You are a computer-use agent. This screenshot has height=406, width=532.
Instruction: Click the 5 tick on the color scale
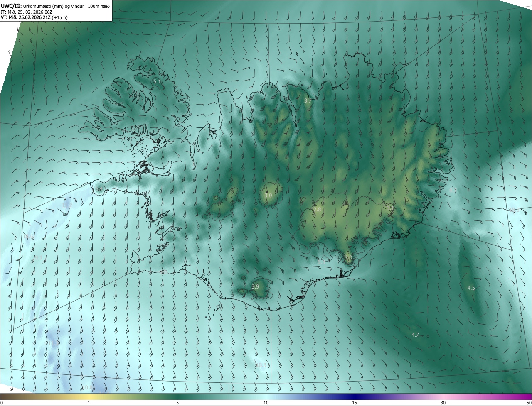click(x=177, y=403)
